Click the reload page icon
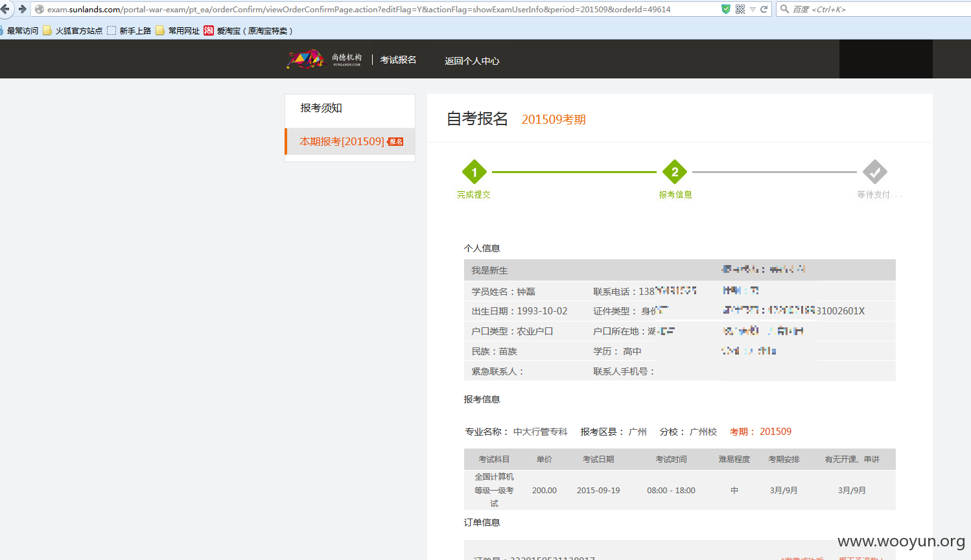The image size is (971, 560). coord(764,9)
